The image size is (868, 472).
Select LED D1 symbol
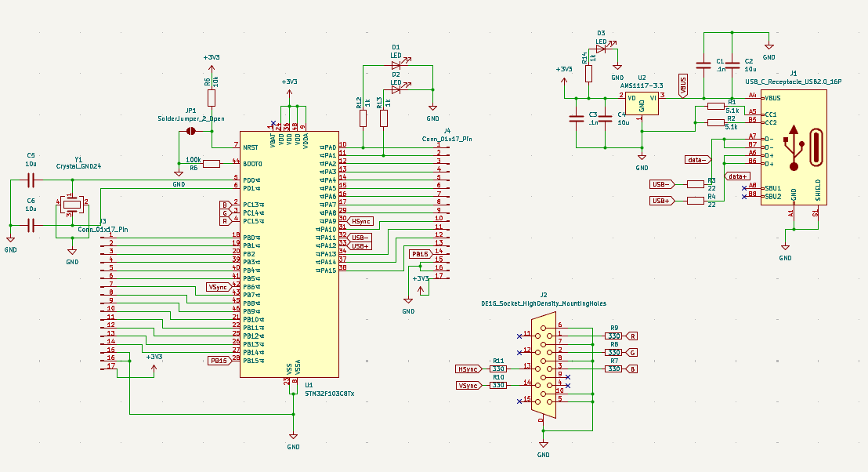click(396, 67)
